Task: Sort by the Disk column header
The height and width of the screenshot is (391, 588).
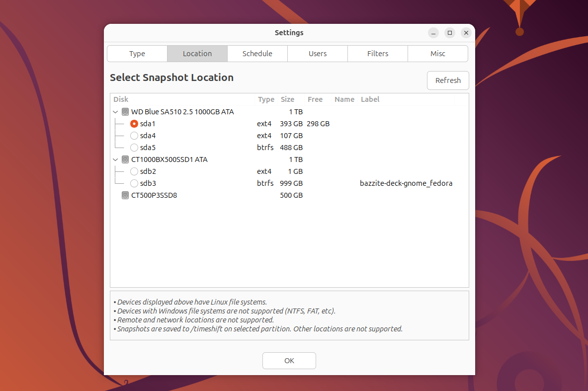Action: (x=182, y=99)
